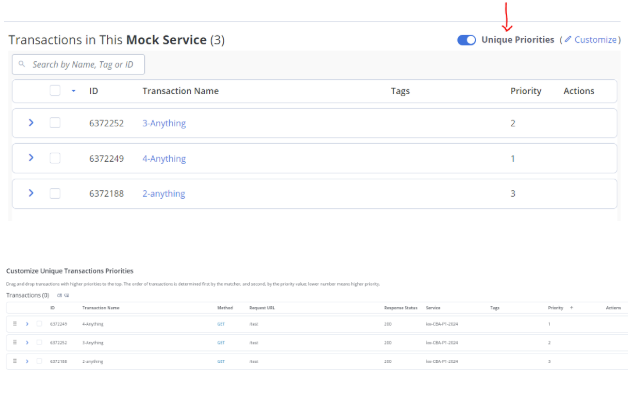Check the 3-Anything checkbox in Customize priorities table

pyautogui.click(x=39, y=343)
